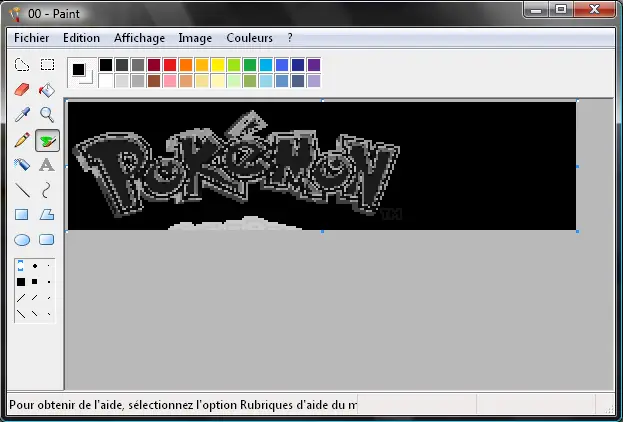Choose the Eraser tool
The width and height of the screenshot is (623, 422).
point(22,90)
